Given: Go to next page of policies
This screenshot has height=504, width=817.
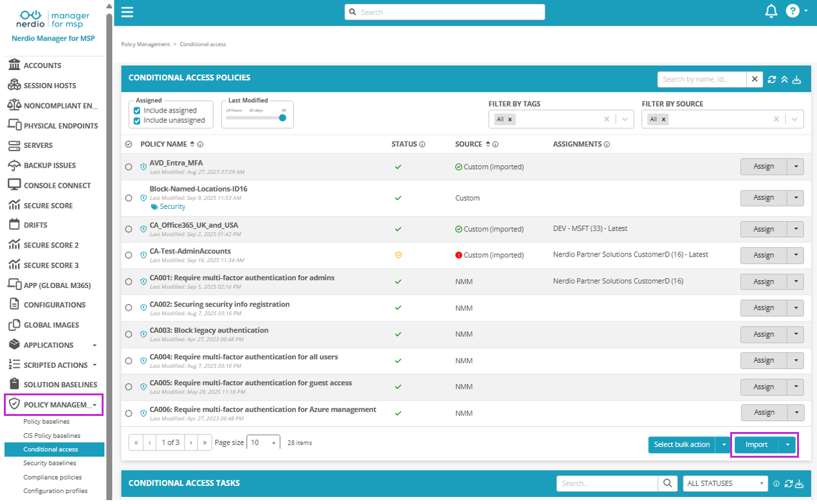Looking at the screenshot, I should pos(191,442).
